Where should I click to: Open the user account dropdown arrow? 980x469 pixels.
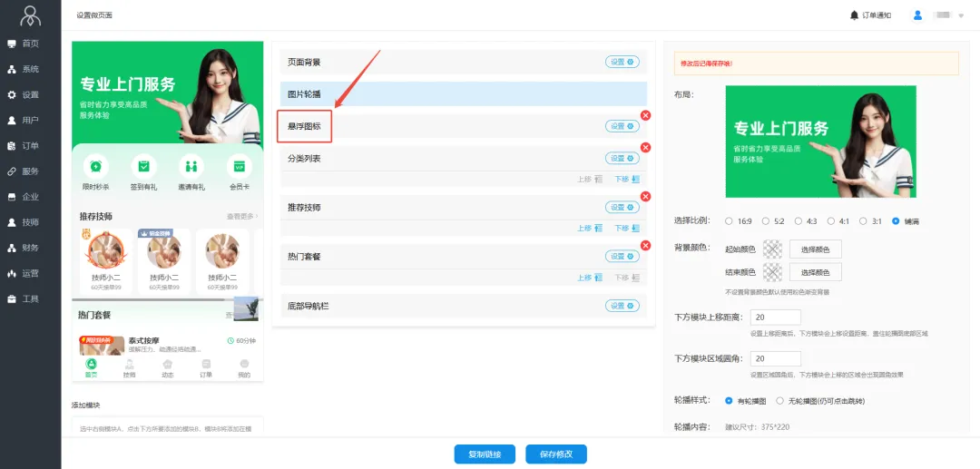[x=961, y=16]
